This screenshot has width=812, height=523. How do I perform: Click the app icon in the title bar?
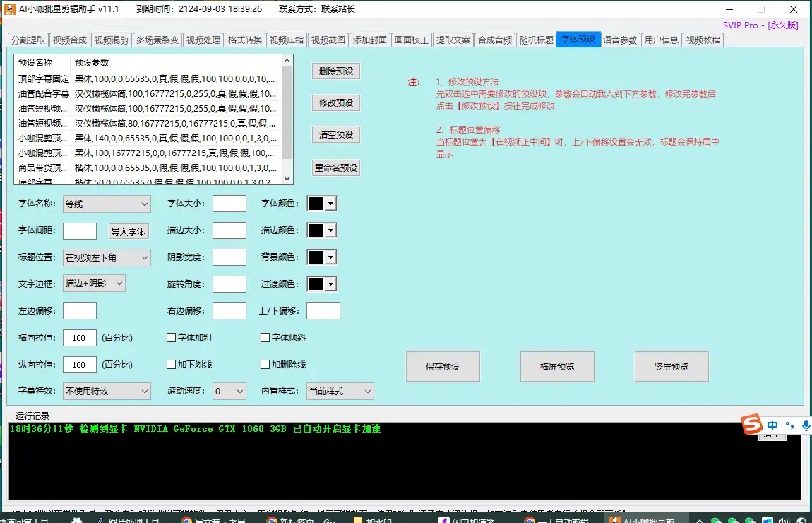(x=9, y=9)
